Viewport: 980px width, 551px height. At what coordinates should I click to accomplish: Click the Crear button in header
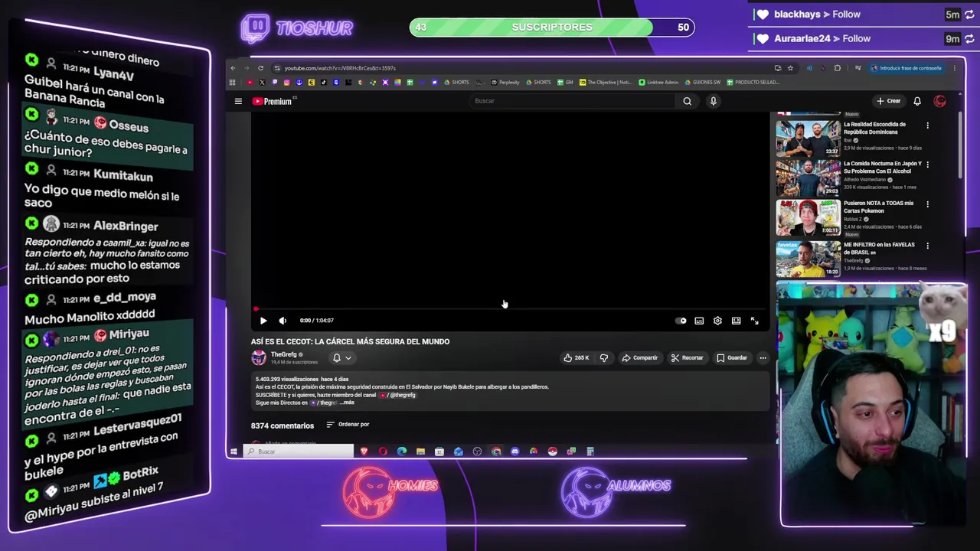point(888,101)
